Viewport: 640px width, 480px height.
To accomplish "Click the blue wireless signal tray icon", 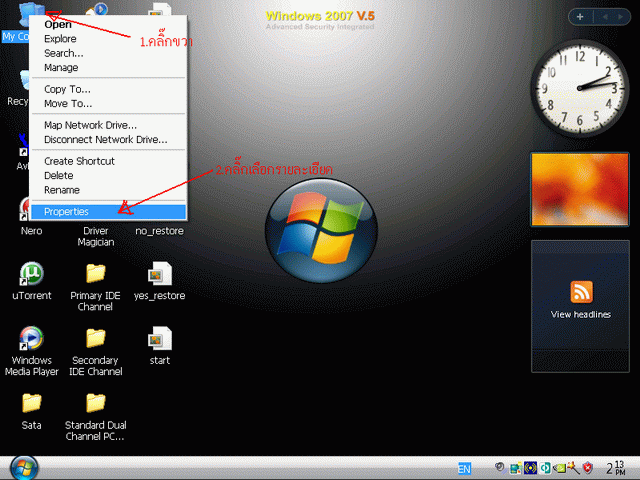I will (x=530, y=468).
